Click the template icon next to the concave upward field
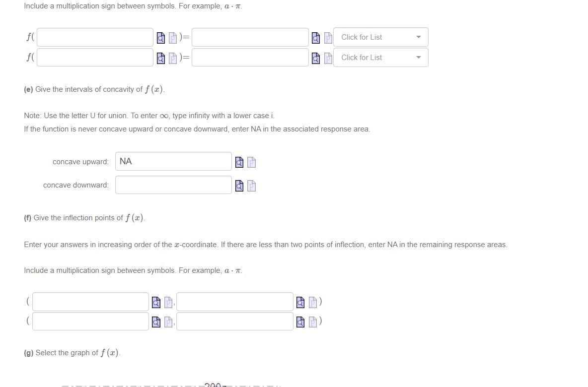This screenshot has height=387, width=588. 251,162
